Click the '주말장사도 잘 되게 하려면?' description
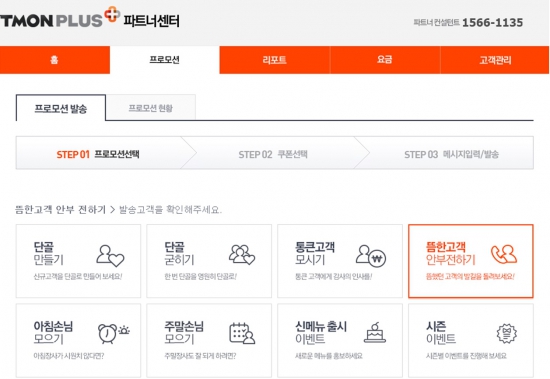 200,356
